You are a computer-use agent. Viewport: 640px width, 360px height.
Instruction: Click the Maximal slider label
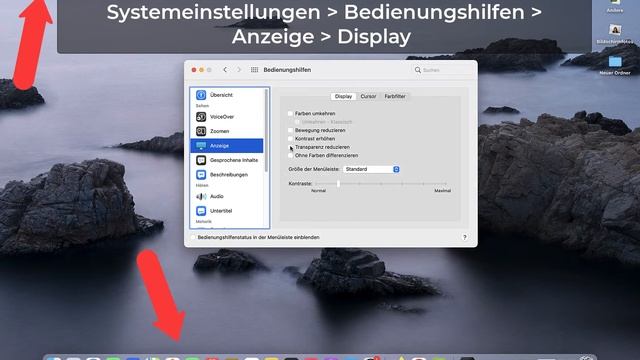click(x=442, y=191)
